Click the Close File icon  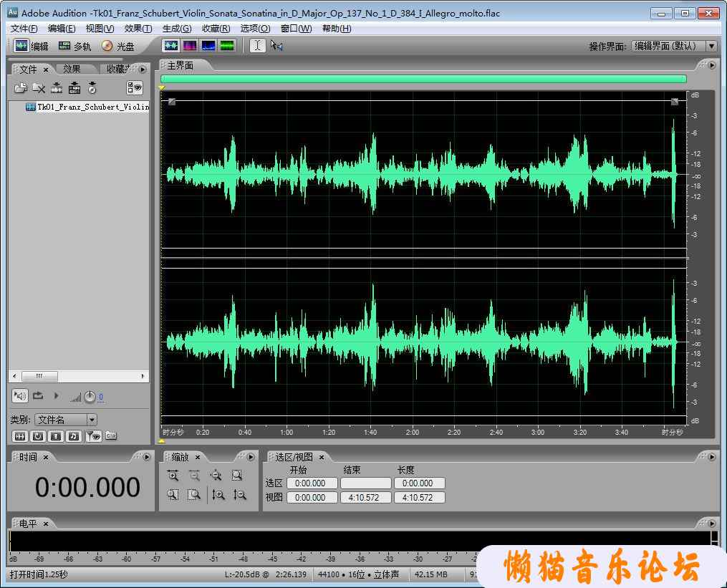pos(39,87)
